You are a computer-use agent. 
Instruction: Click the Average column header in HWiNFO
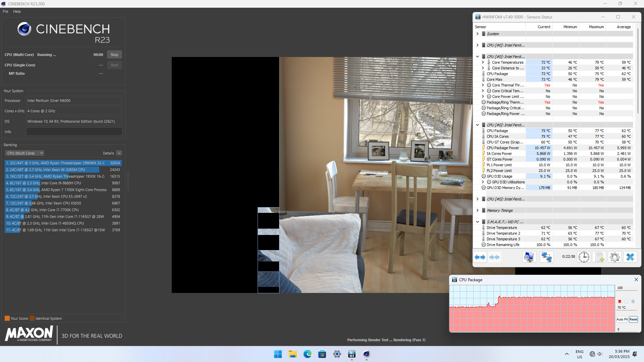coord(620,27)
